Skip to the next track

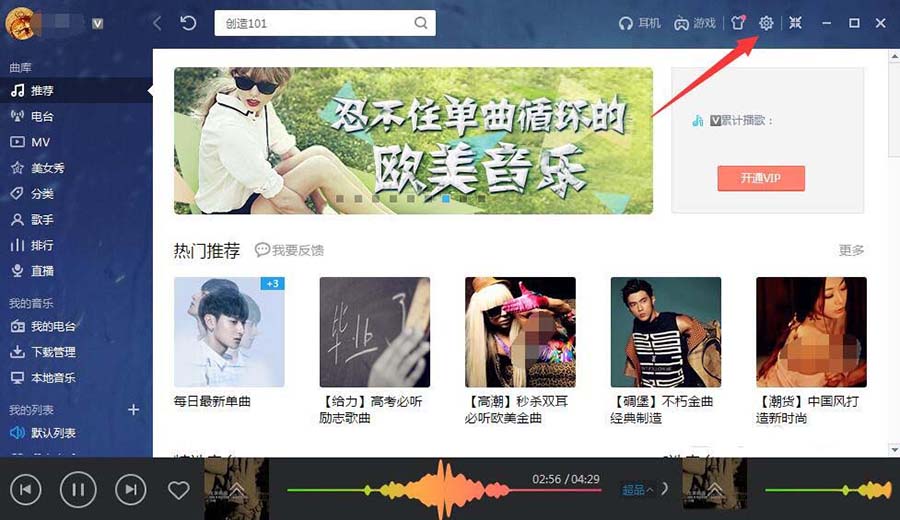click(131, 490)
